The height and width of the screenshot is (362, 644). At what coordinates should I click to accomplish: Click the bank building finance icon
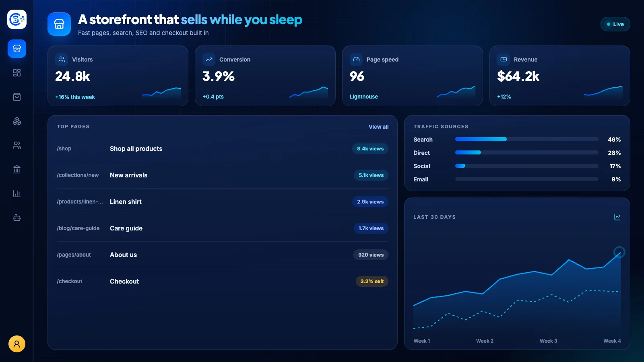tap(17, 169)
